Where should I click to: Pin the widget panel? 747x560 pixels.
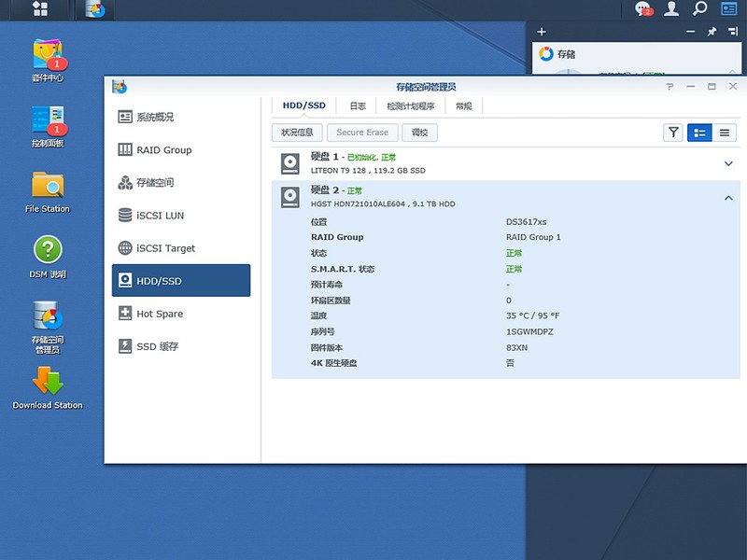pyautogui.click(x=712, y=32)
